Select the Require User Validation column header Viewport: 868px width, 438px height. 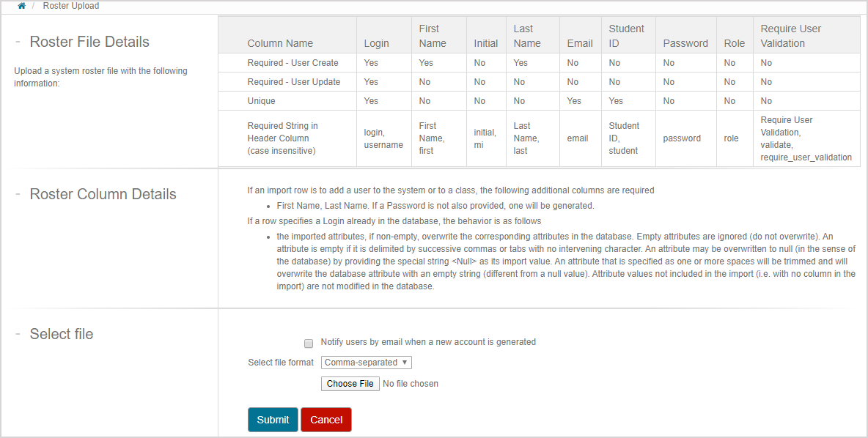pos(790,36)
